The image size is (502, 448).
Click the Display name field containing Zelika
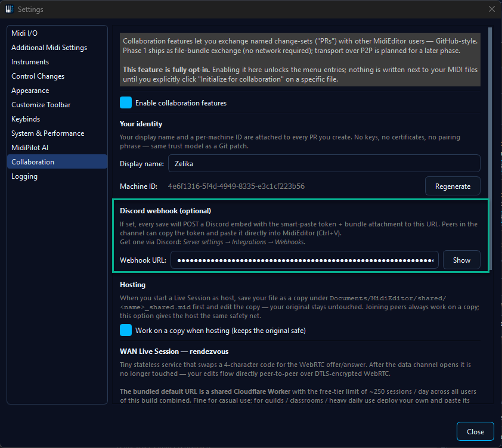tap(324, 163)
